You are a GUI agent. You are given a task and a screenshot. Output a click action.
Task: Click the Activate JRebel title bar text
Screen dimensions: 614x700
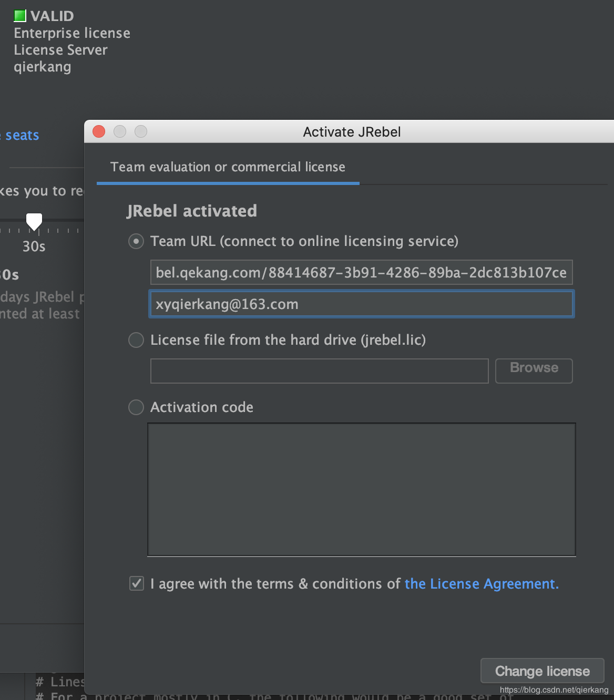[x=352, y=132]
